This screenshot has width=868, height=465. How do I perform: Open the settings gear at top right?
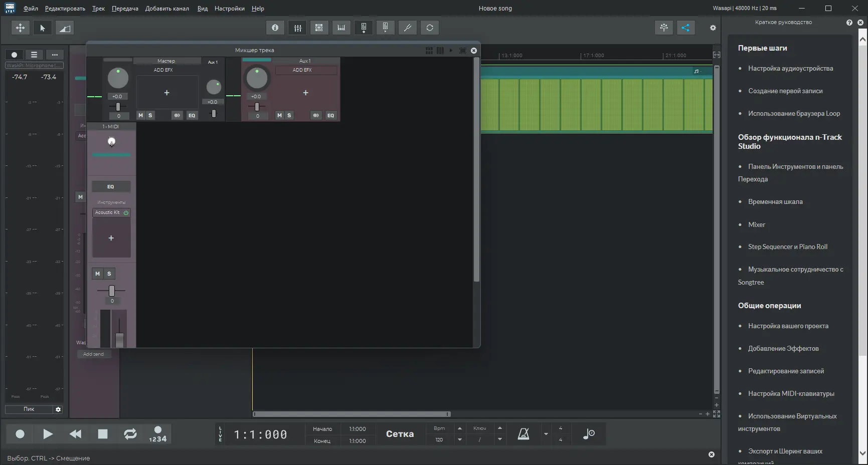pos(712,28)
